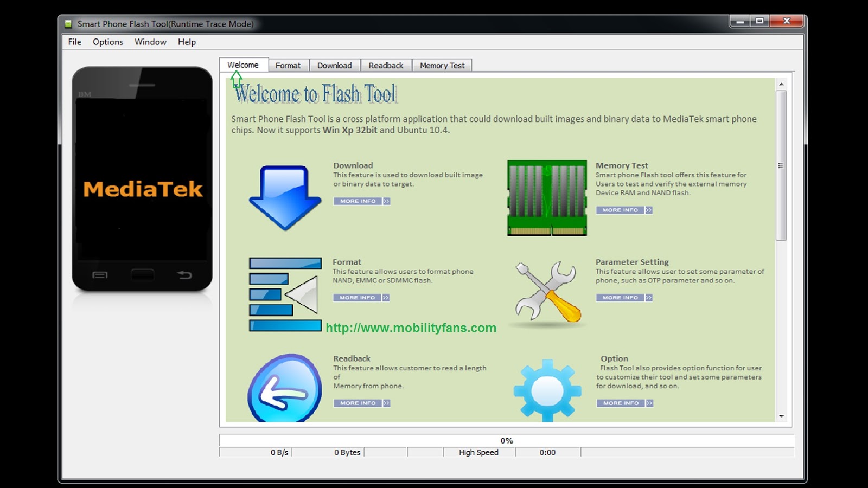The width and height of the screenshot is (868, 488).
Task: Click the round blue Readback arrow icon
Action: click(285, 388)
